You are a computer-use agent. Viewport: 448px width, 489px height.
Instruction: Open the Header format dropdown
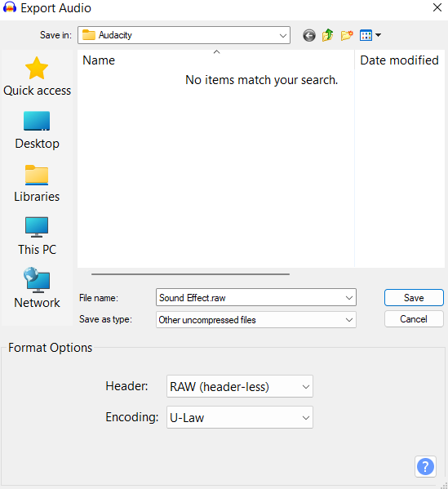240,386
